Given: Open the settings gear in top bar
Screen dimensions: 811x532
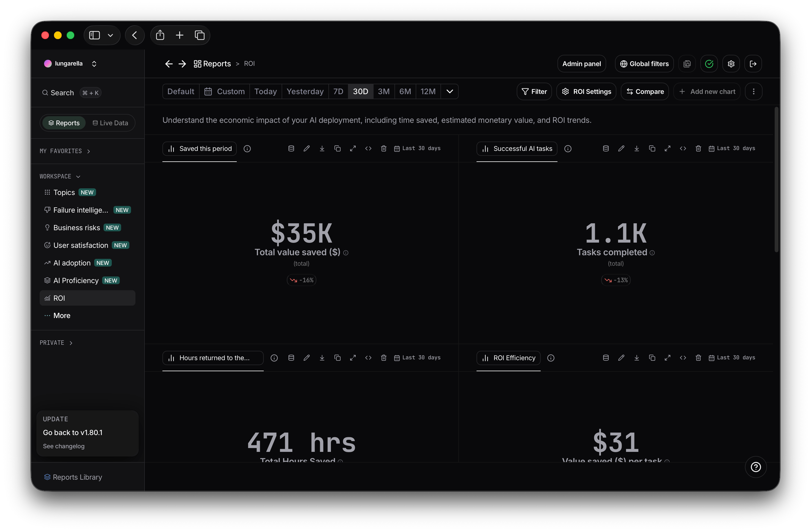Looking at the screenshot, I should (731, 64).
